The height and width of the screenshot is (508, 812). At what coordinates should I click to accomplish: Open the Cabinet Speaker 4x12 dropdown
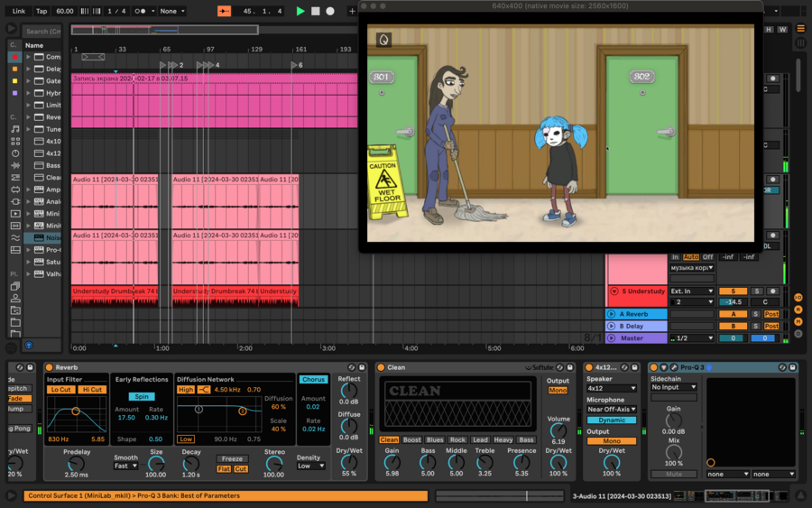[x=611, y=389]
